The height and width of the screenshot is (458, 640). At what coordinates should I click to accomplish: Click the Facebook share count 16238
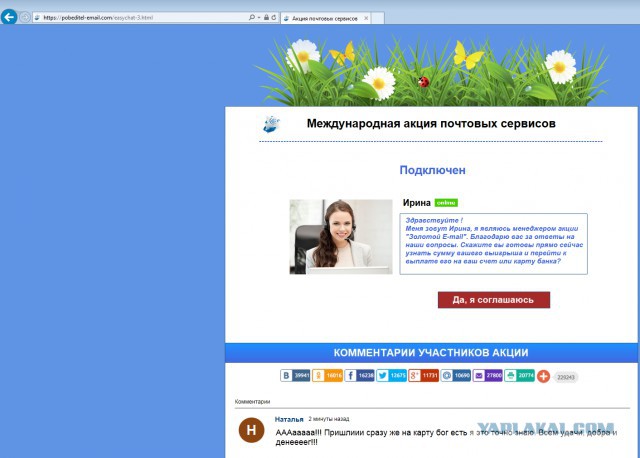coord(366,376)
